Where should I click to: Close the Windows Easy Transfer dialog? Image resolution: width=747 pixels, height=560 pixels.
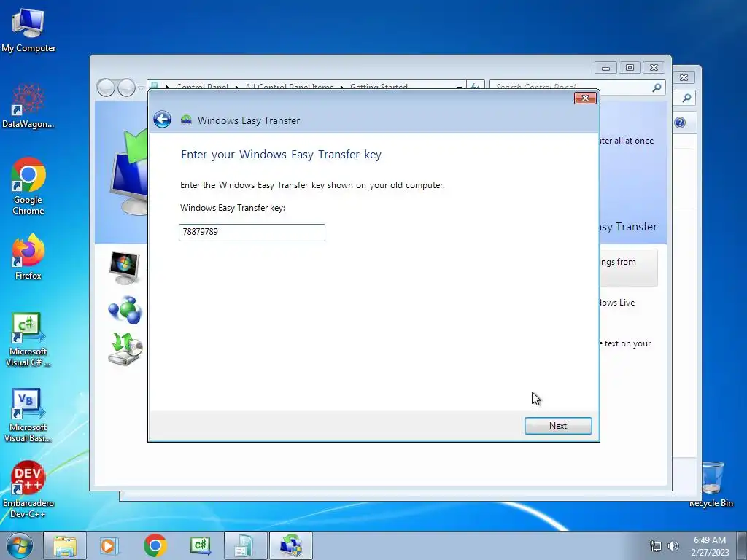[586, 98]
